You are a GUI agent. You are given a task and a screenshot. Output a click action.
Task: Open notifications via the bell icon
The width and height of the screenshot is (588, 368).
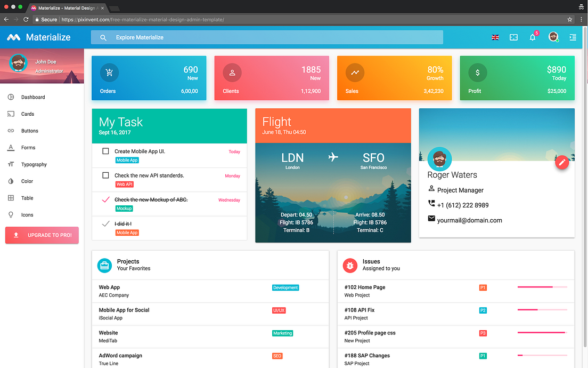tap(533, 37)
